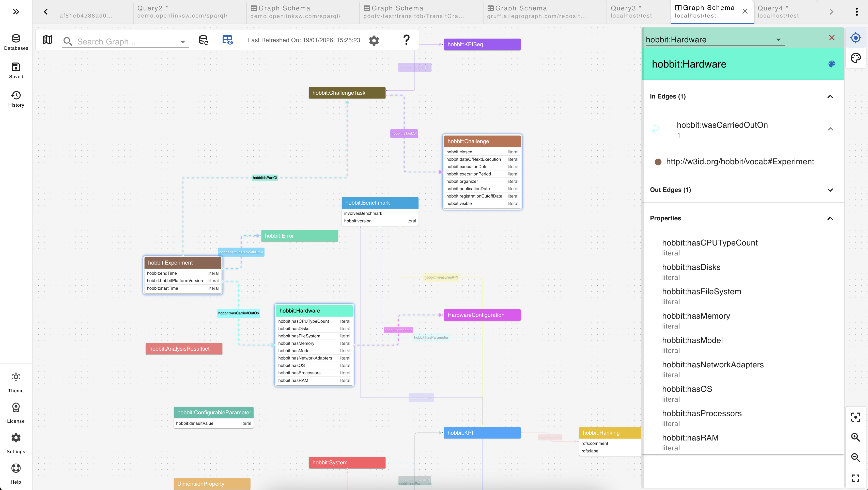The height and width of the screenshot is (490, 868).
Task: Open the three-dot menu at top right
Action: [857, 11]
